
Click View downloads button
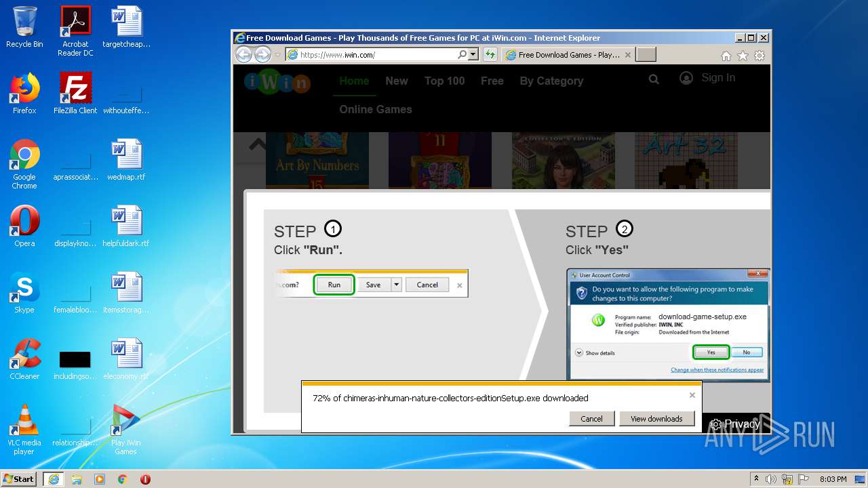click(x=656, y=419)
